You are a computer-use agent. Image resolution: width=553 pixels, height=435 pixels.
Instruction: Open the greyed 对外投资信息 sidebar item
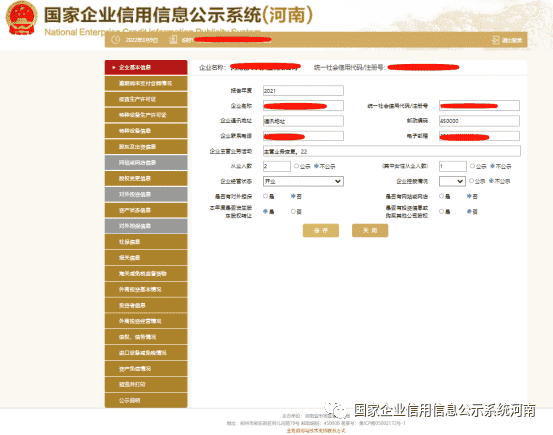146,194
